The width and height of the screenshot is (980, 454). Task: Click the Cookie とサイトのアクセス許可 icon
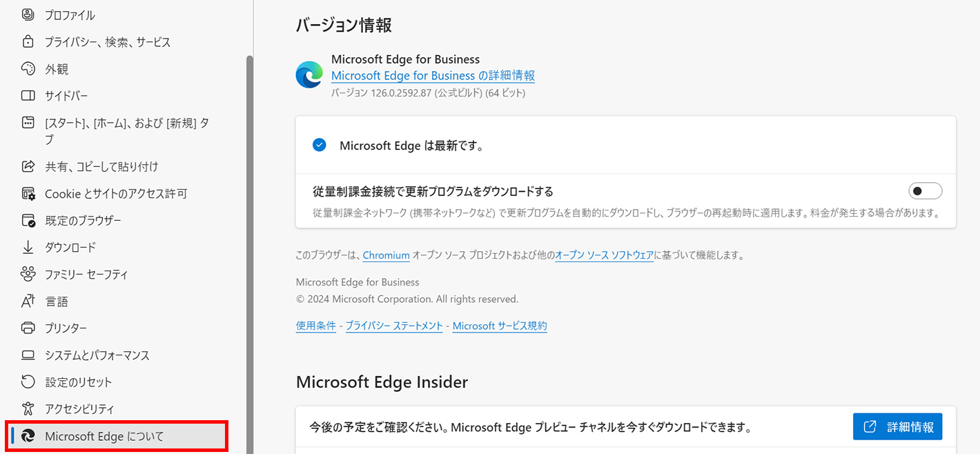[x=28, y=194]
